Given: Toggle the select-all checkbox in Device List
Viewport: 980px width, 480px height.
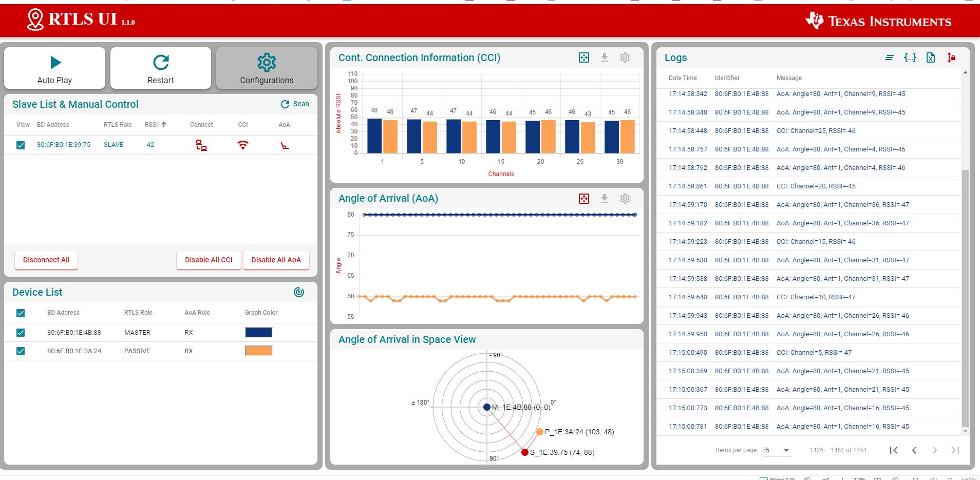Looking at the screenshot, I should pyautogui.click(x=21, y=313).
